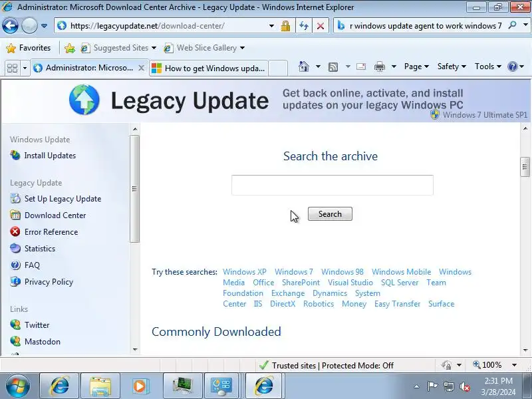Screen dimensions: 532x399
Task: Try the Easy Transfer search link
Action: [x=397, y=304]
